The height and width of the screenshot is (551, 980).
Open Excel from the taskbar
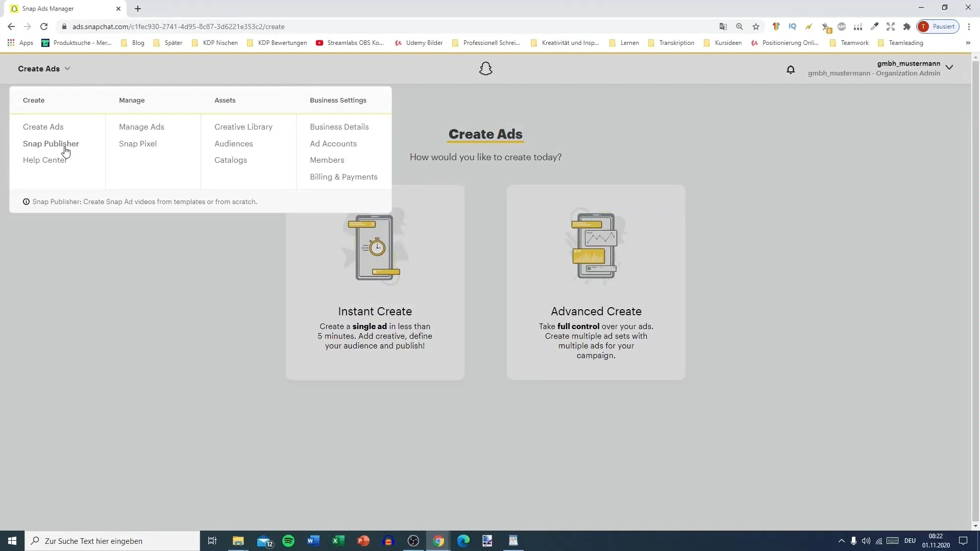pos(338,541)
